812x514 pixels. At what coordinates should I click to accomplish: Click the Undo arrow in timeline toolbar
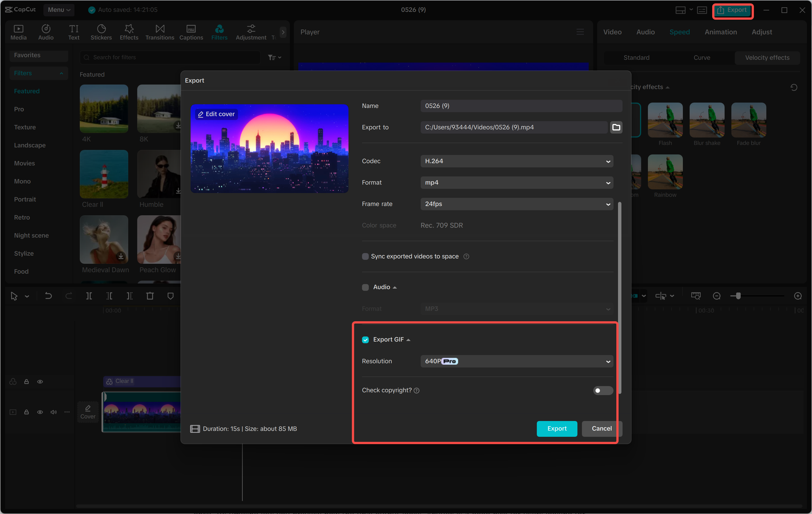pyautogui.click(x=48, y=296)
